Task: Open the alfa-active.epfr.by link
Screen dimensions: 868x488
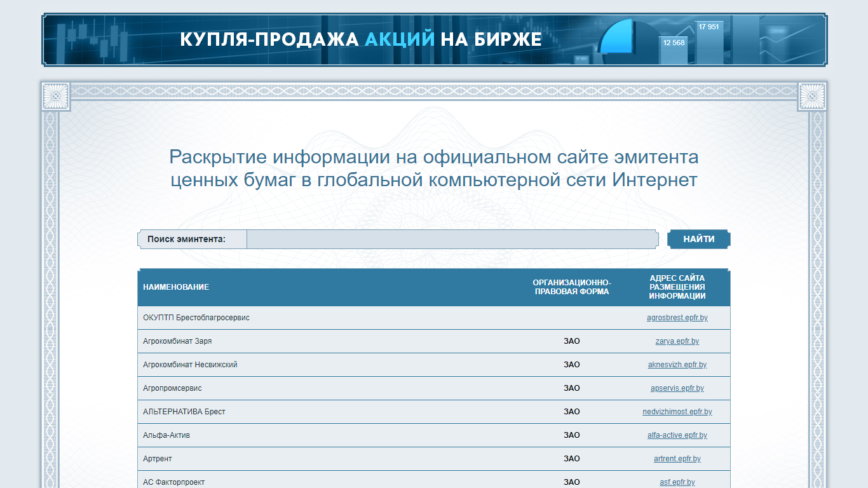Action: 677,435
